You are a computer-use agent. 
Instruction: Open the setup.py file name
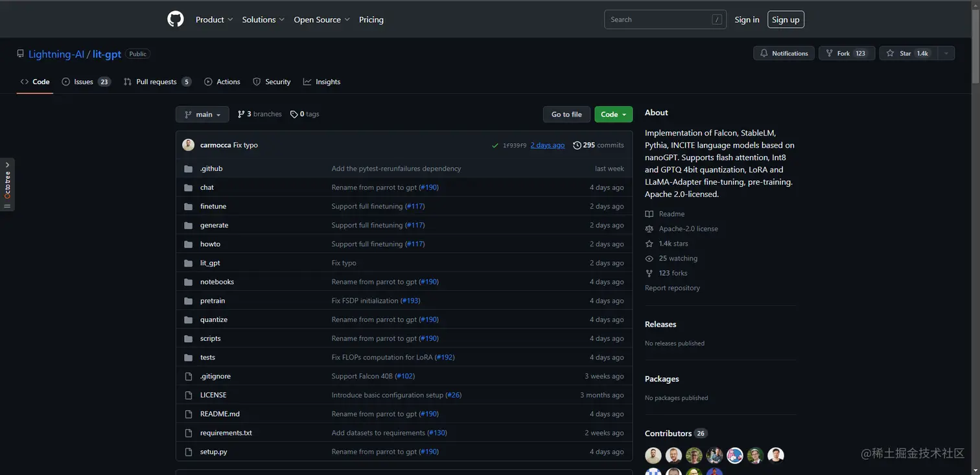(213, 452)
